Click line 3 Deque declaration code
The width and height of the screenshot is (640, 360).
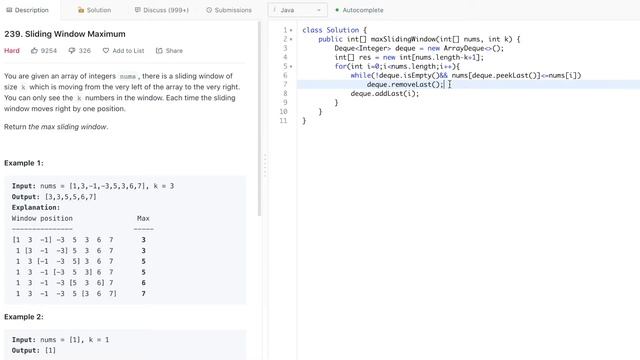coord(419,48)
